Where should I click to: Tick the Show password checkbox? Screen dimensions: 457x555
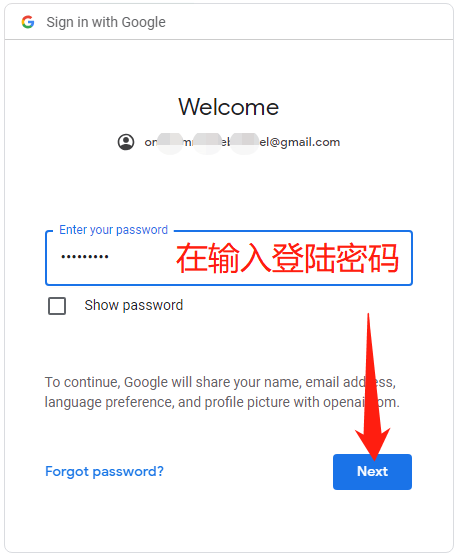tap(57, 306)
